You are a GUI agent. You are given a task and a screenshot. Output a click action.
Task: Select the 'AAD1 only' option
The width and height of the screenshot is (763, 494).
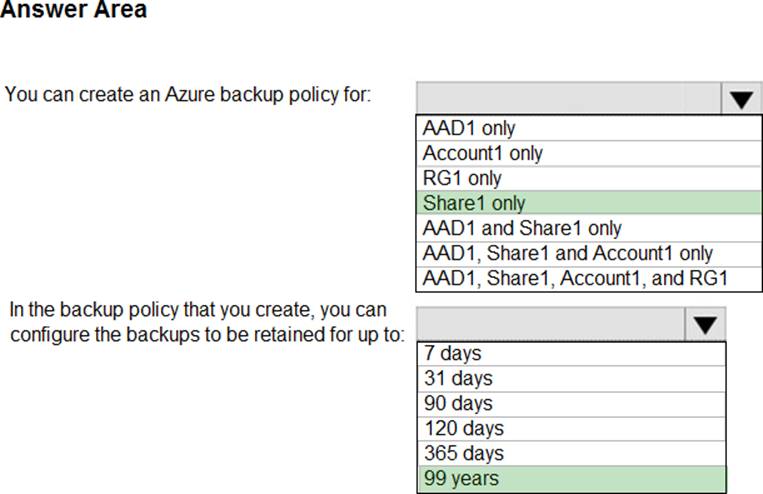[x=469, y=128]
